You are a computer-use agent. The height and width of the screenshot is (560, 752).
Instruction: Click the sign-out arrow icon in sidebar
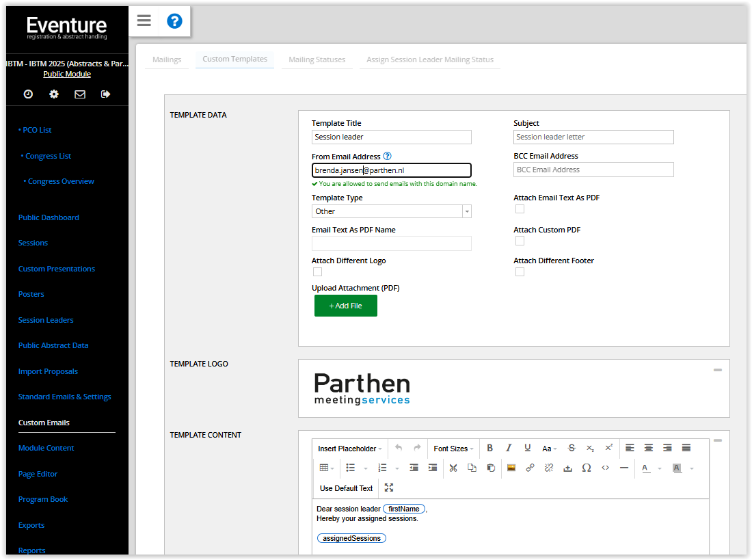(105, 94)
